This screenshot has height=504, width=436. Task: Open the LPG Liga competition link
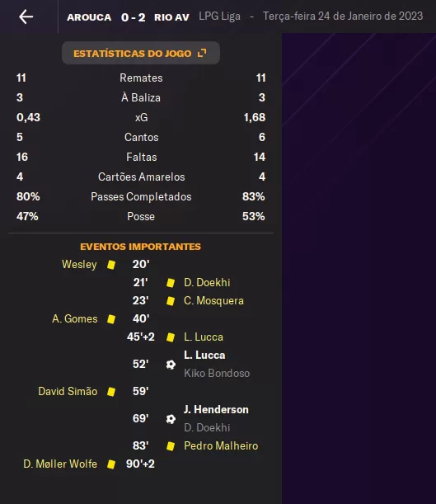tap(219, 16)
